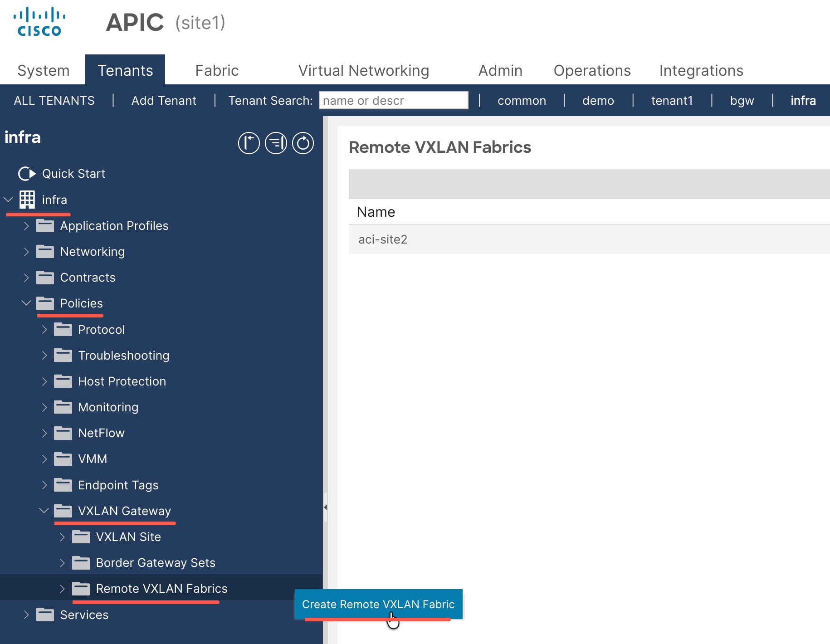This screenshot has width=830, height=644.
Task: Open the Virtual Networking tab
Action: (364, 70)
